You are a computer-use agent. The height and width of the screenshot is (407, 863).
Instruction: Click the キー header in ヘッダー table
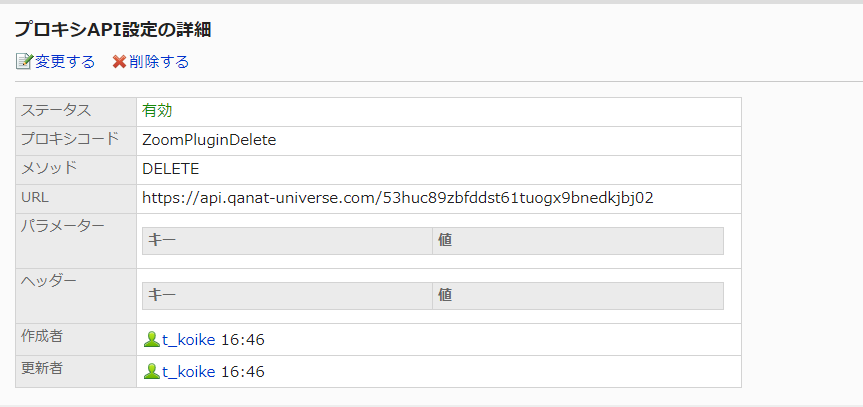coord(162,295)
